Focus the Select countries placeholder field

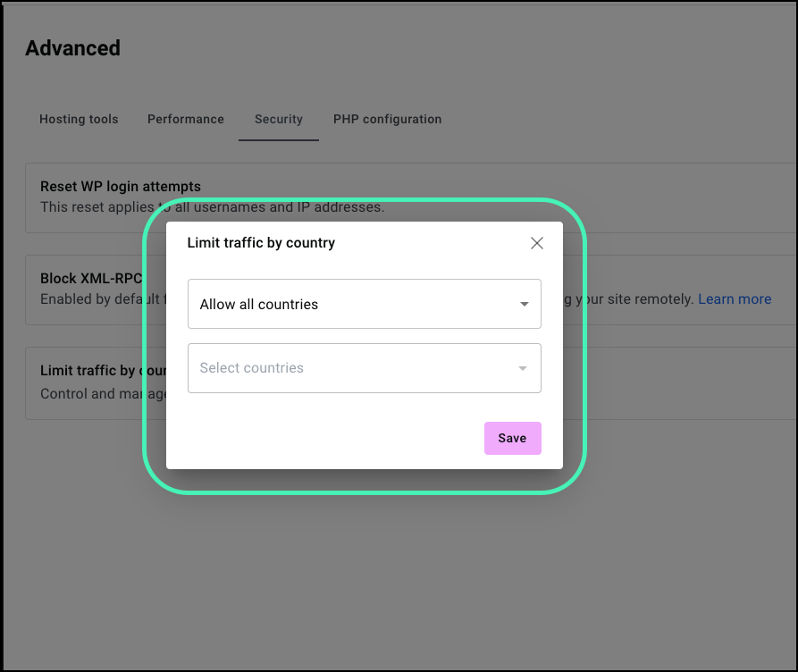coord(364,368)
